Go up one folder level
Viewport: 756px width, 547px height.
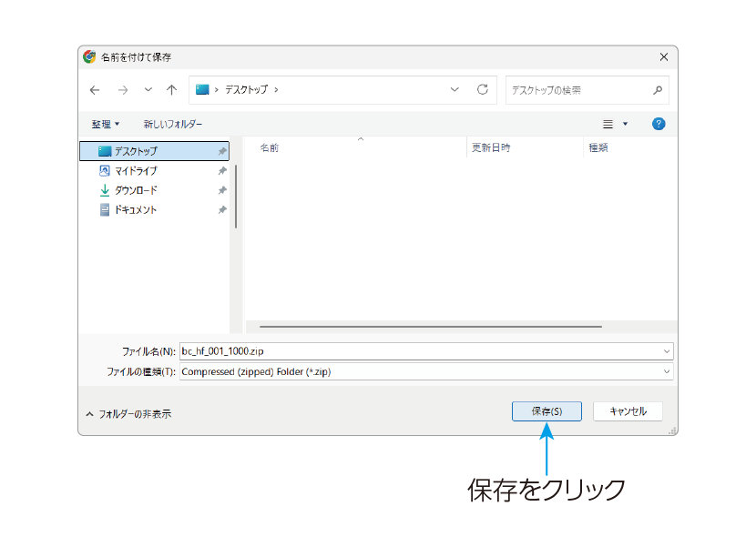click(x=171, y=90)
